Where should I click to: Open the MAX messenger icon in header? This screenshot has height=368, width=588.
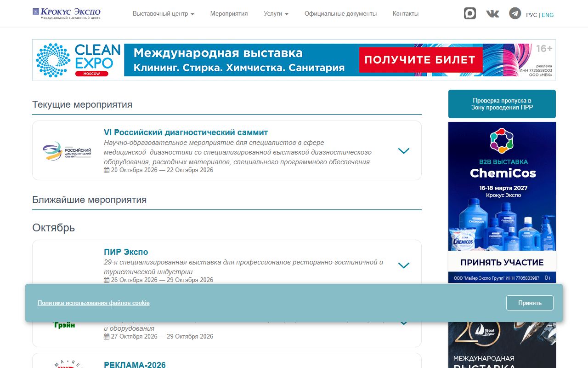point(469,13)
